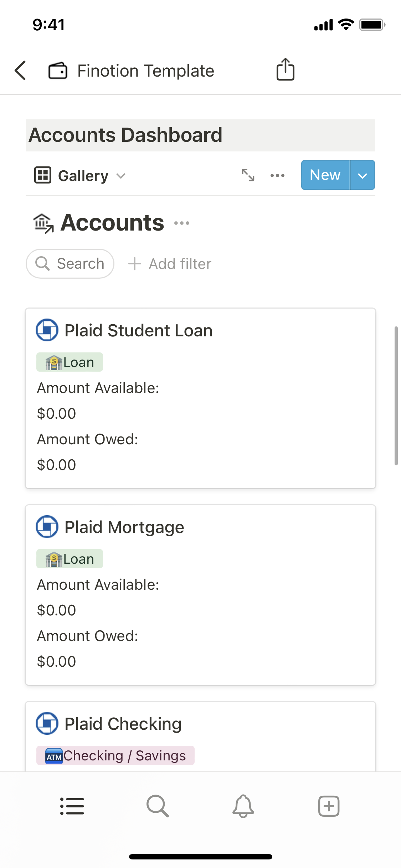Tap the create new page plus icon
This screenshot has width=401, height=868.
[329, 806]
